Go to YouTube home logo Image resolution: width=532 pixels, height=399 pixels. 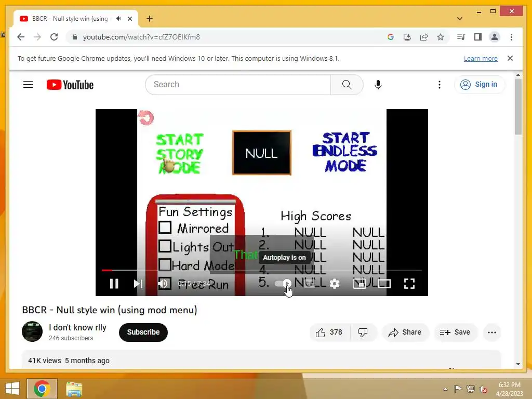70,85
